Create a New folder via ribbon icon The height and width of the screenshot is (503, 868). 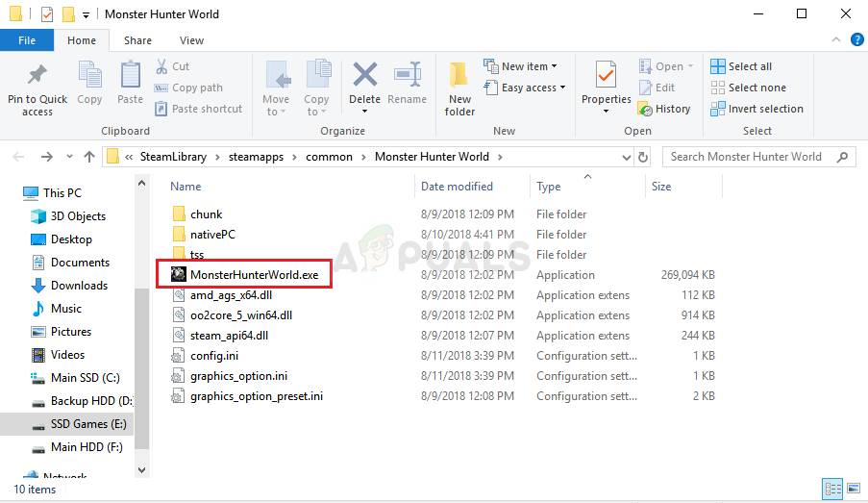(459, 75)
